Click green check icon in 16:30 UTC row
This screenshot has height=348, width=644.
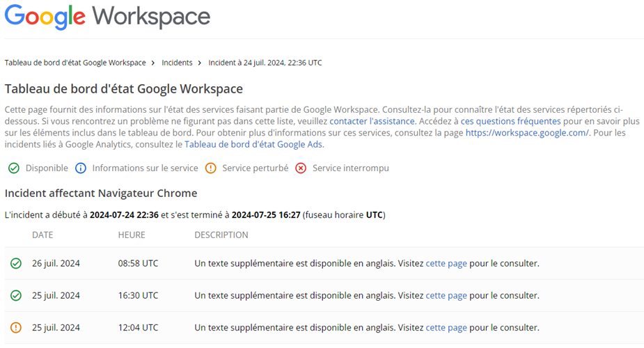click(16, 296)
